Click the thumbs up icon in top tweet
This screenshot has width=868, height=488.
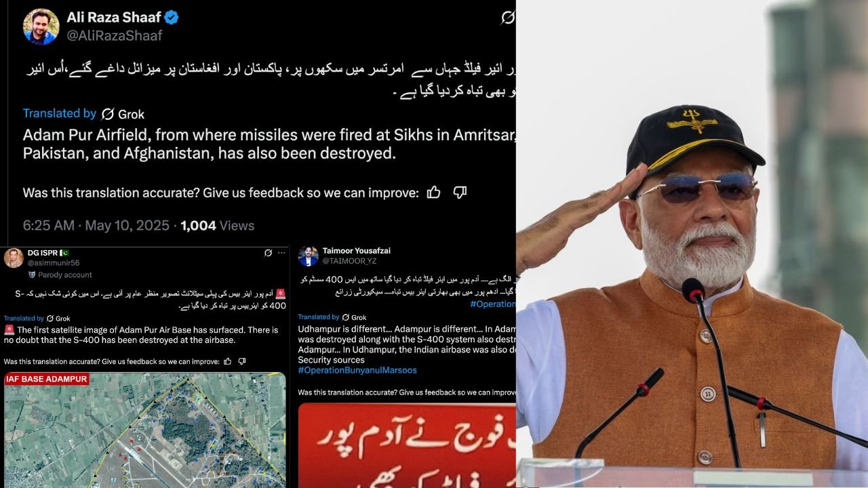click(x=434, y=192)
